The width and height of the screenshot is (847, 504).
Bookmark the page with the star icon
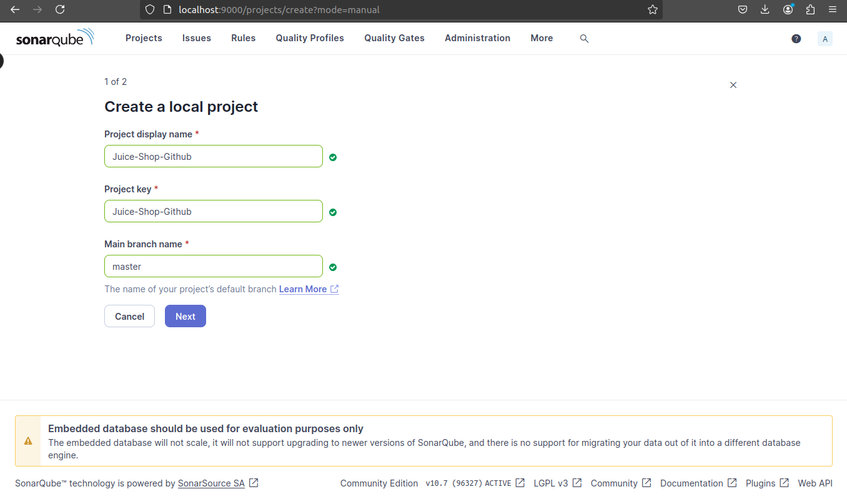(x=652, y=9)
